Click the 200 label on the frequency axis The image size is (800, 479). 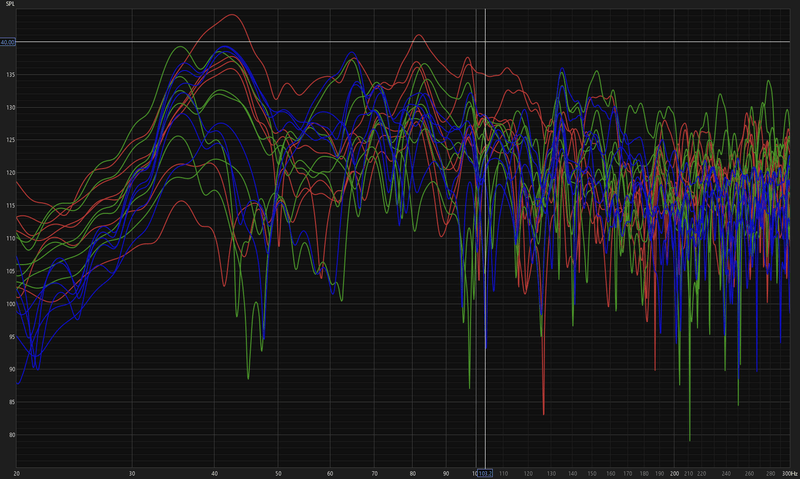point(674,474)
